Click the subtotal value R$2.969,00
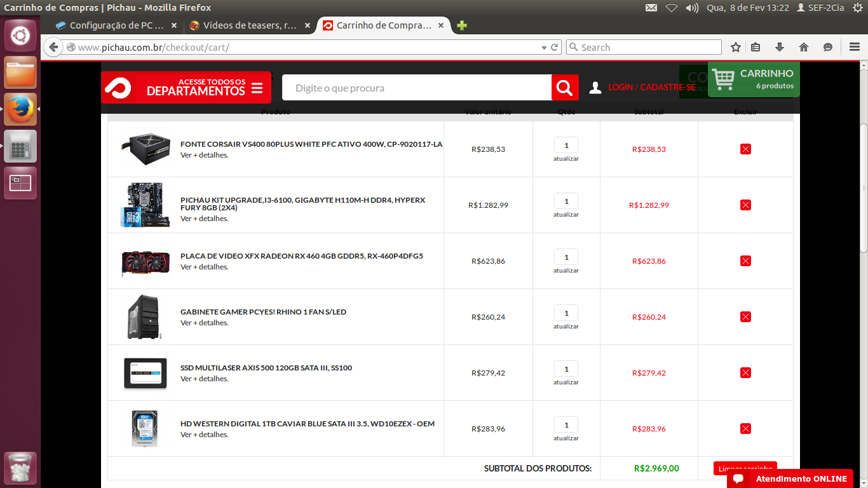Image resolution: width=868 pixels, height=488 pixels. click(656, 468)
